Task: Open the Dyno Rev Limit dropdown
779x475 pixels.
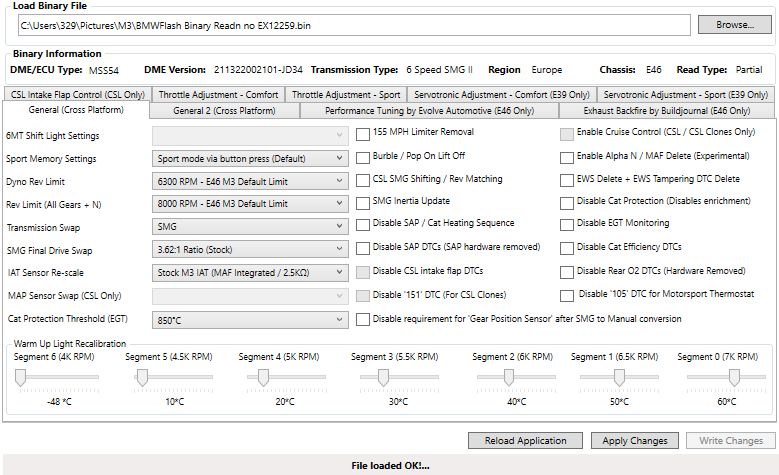Action: pos(250,181)
